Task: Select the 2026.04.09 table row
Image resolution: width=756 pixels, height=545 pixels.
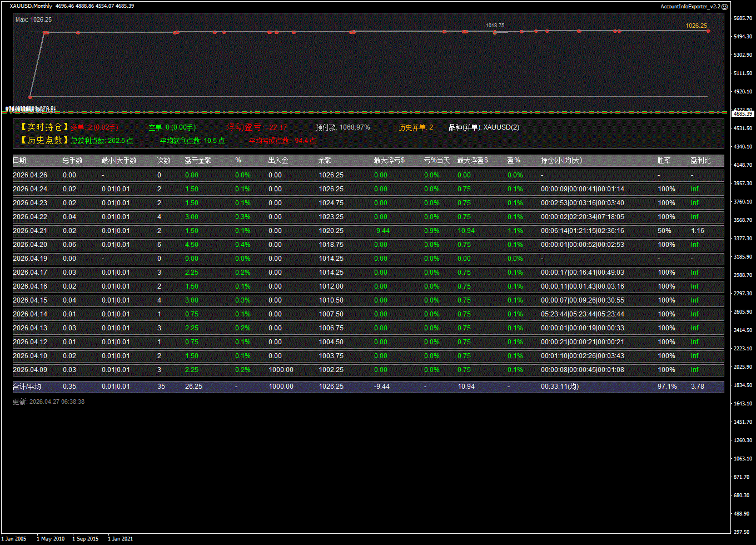Action: pyautogui.click(x=368, y=370)
